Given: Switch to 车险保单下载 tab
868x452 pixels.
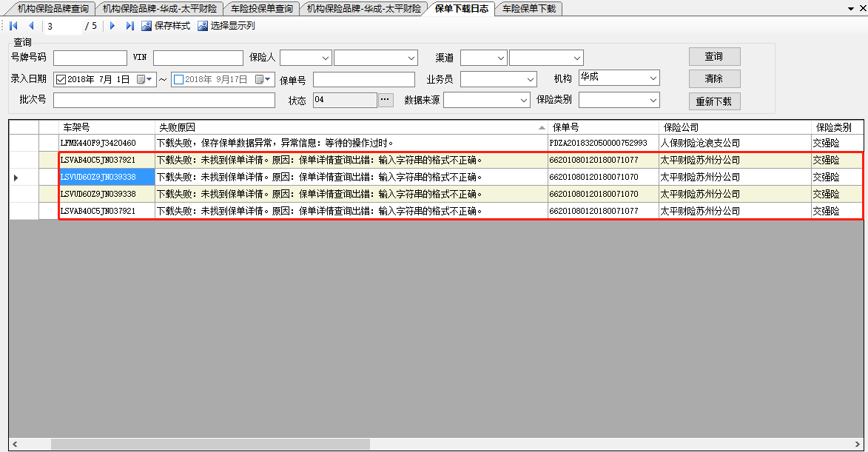Looking at the screenshot, I should click(529, 9).
